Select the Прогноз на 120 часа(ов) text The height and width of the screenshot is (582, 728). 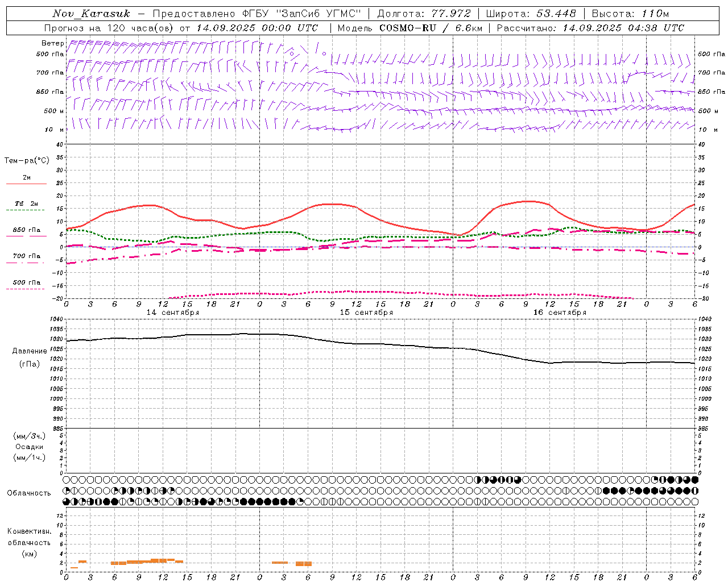pos(110,28)
